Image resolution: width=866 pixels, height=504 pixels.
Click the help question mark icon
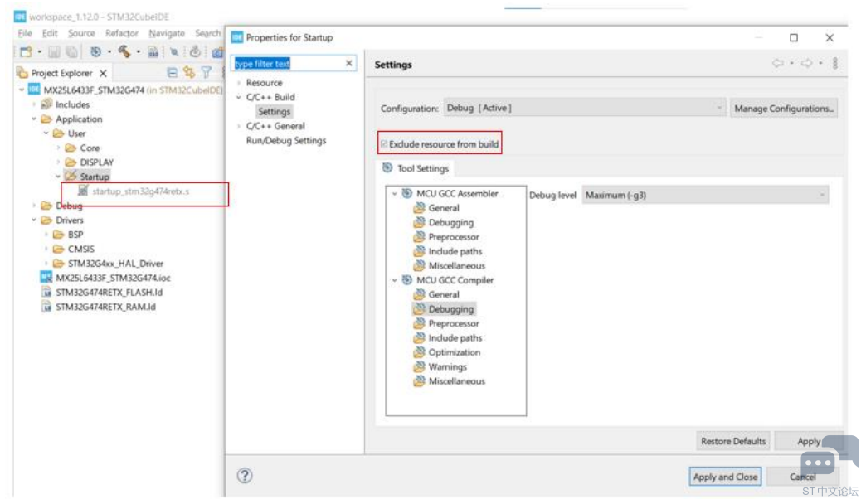point(245,475)
